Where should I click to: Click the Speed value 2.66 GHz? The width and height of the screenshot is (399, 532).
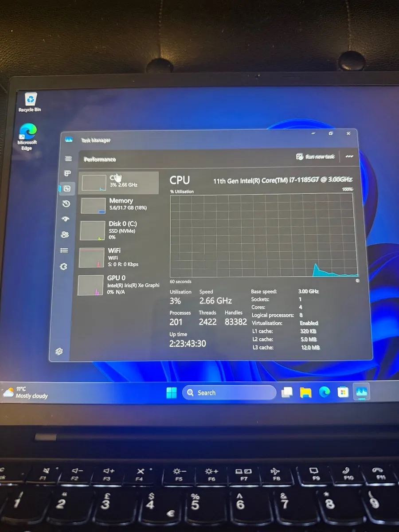(215, 301)
